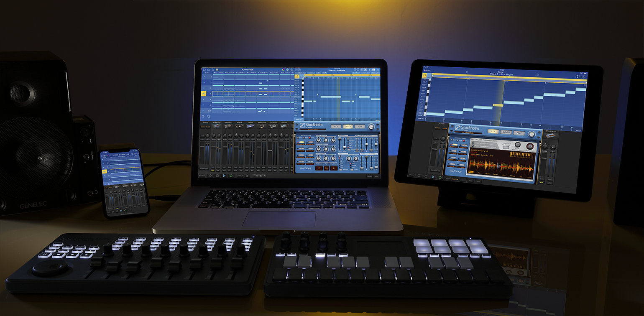Image resolution: width=644 pixels, height=316 pixels.
Task: Select the Pitch parameter tab on the iPad
Action: pos(471,172)
